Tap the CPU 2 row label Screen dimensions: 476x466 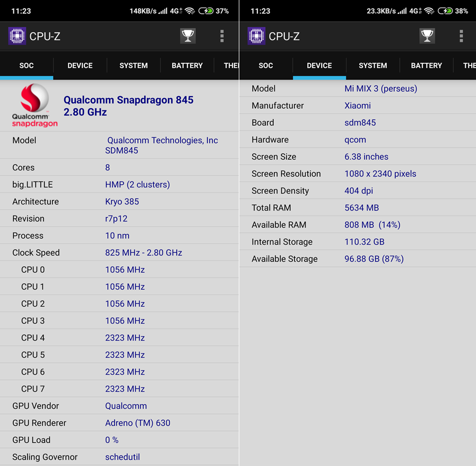[33, 304]
